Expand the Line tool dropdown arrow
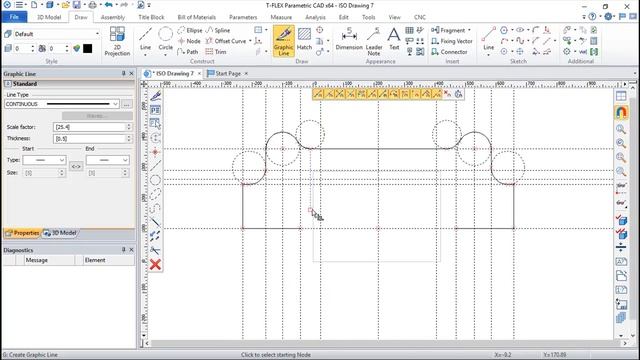The height and width of the screenshot is (360, 640). tap(145, 54)
